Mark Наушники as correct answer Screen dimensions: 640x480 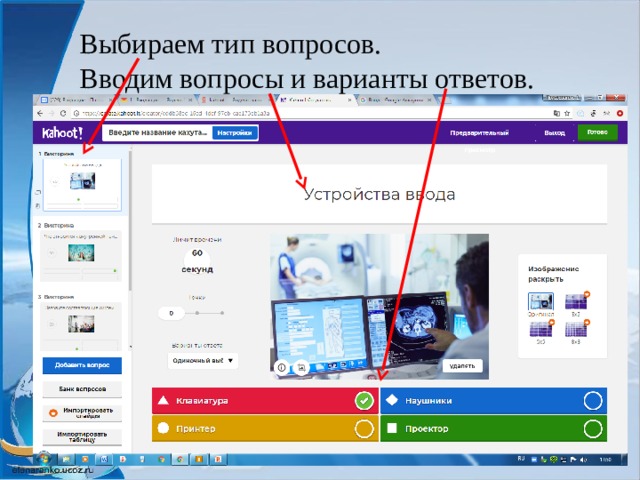(x=593, y=401)
